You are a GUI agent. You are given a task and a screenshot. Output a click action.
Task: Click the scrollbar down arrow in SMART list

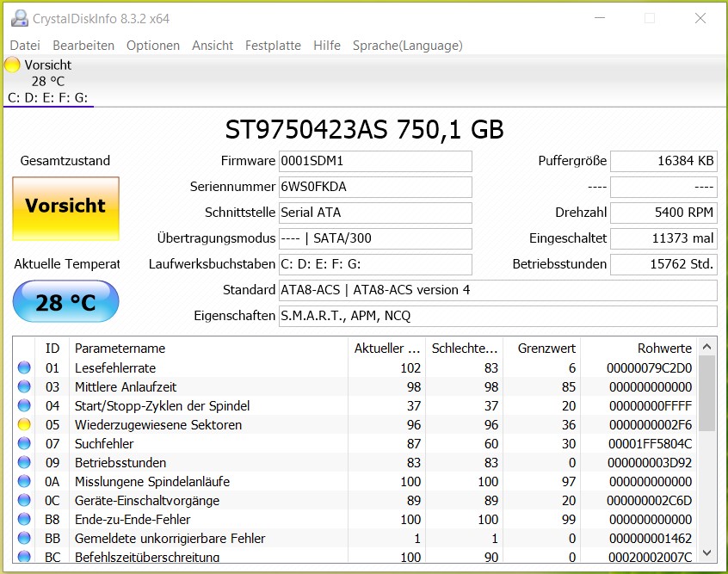click(706, 552)
